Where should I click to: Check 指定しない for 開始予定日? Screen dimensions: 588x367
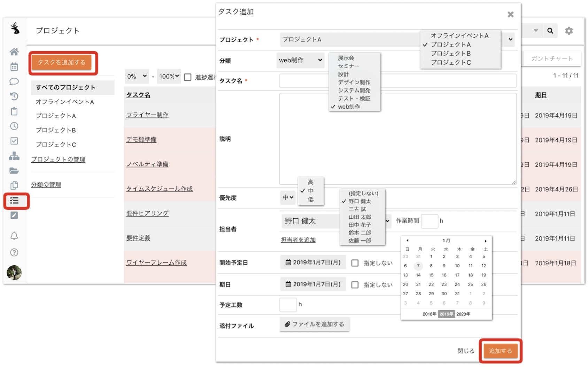click(355, 263)
